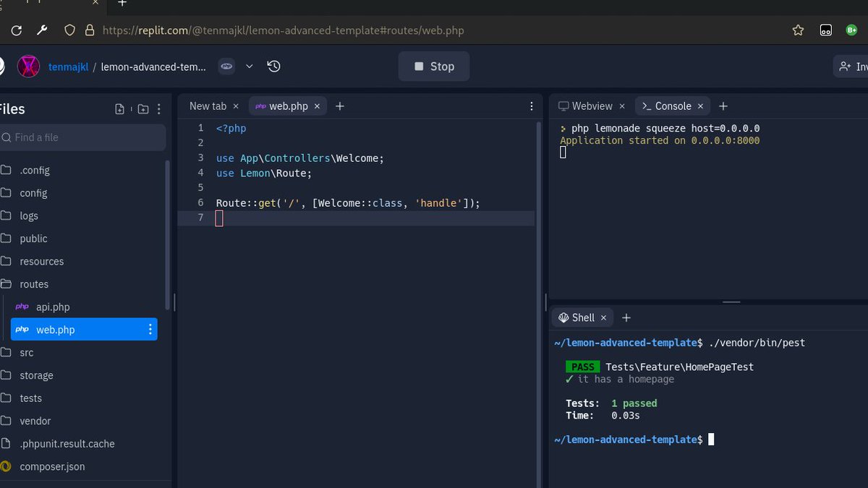Open the New tab editor pane

pos(206,106)
